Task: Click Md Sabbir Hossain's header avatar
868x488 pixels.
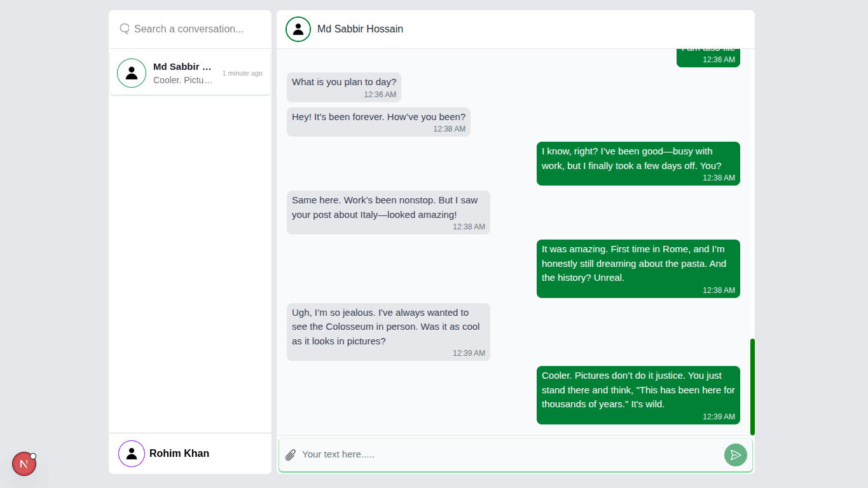Action: point(298,29)
